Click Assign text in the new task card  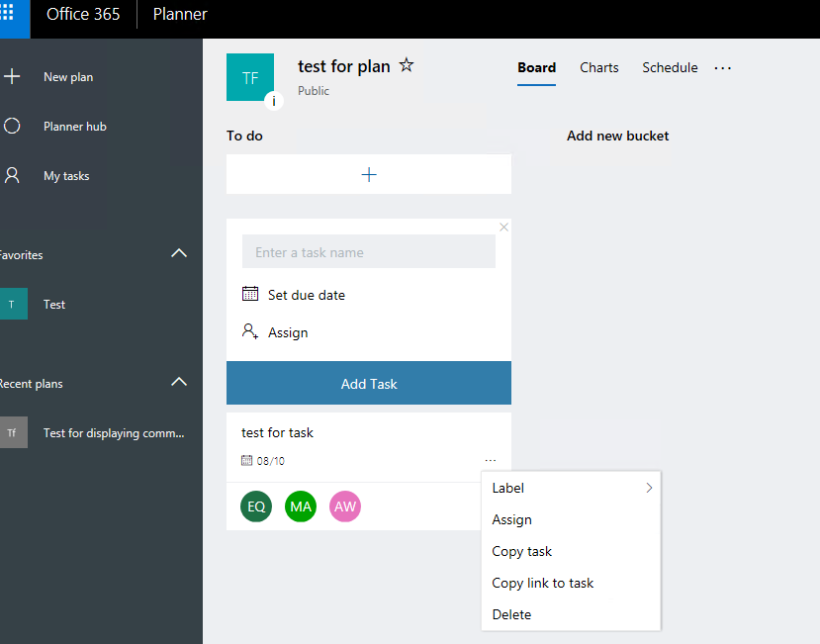tap(288, 332)
